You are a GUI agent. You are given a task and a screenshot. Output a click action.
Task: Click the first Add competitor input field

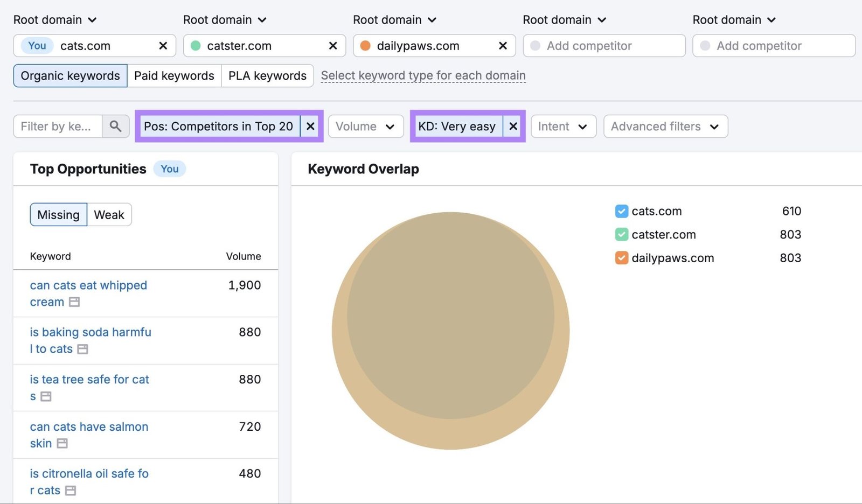point(604,46)
